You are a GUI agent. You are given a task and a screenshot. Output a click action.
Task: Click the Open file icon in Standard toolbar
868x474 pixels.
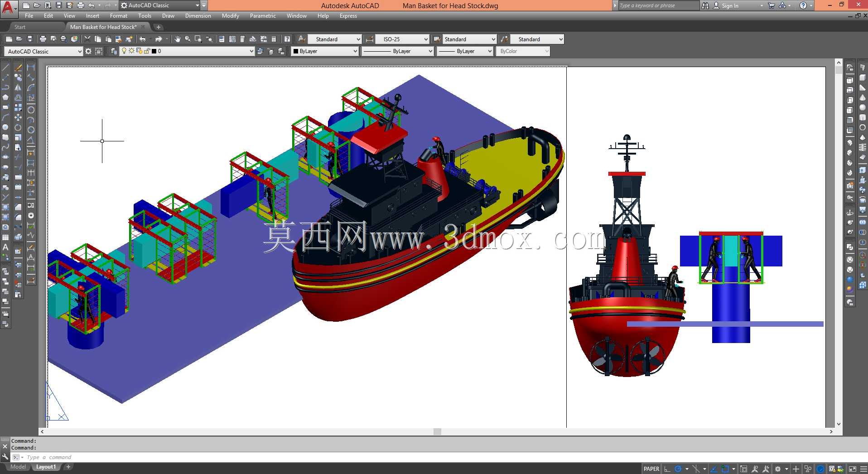pyautogui.click(x=19, y=39)
